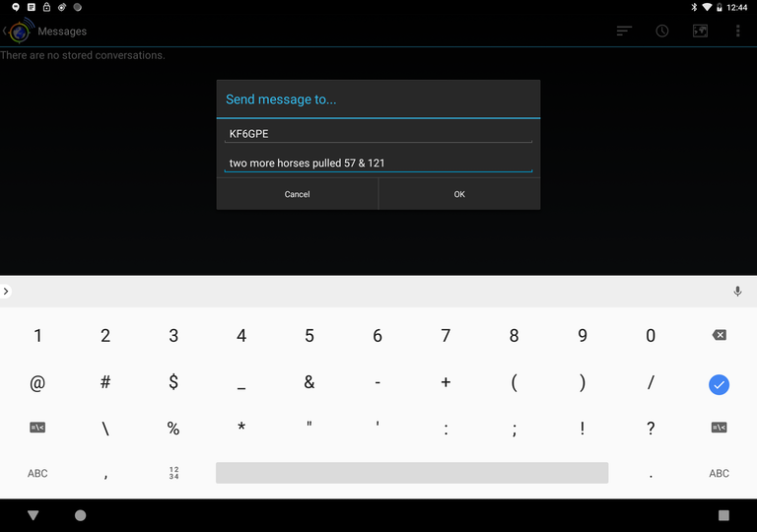Tap the battery status bar icon
This screenshot has height=532, width=757.
coord(719,7)
